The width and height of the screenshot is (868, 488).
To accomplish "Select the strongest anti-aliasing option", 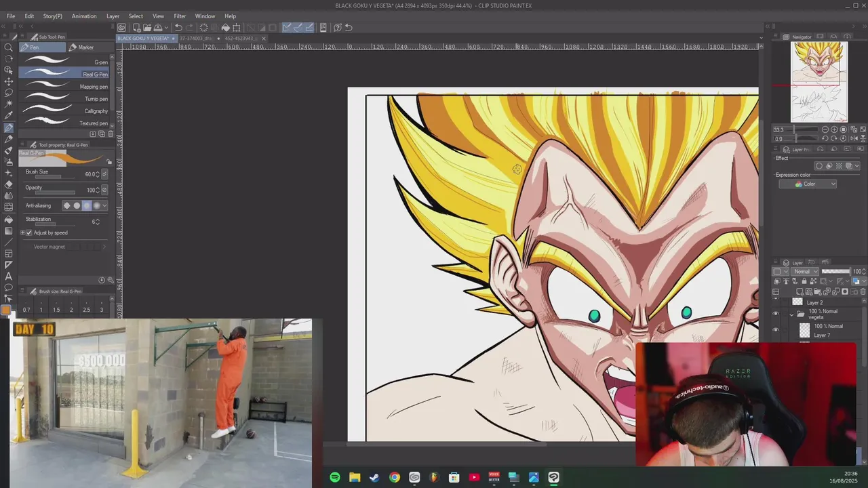I will (96, 205).
